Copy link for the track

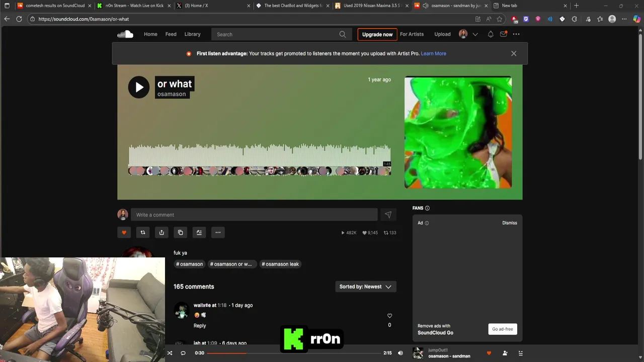[x=180, y=232]
